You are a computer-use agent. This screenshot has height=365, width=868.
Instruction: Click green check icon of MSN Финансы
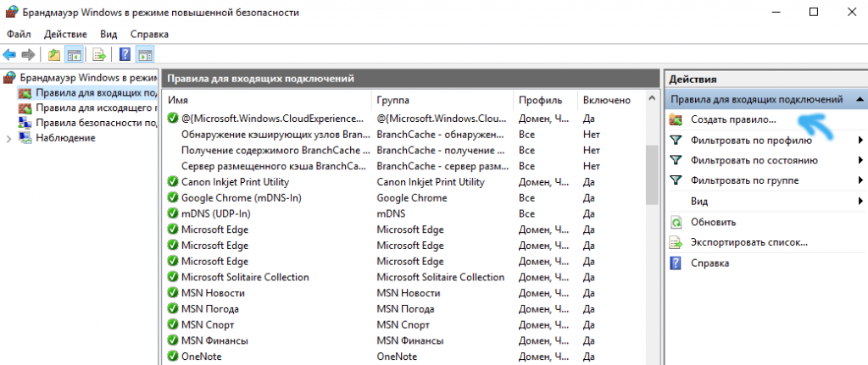173,340
